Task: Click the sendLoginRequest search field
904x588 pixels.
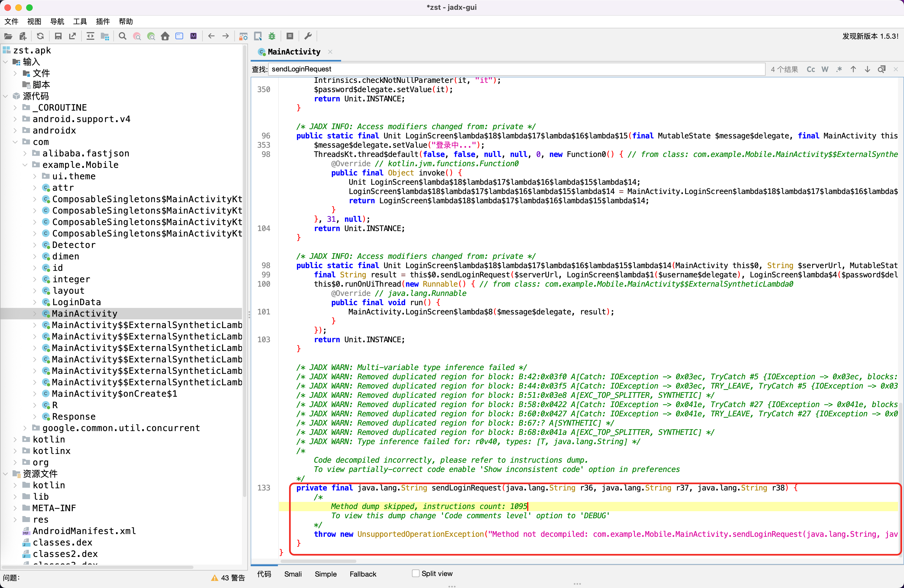Action: click(517, 69)
